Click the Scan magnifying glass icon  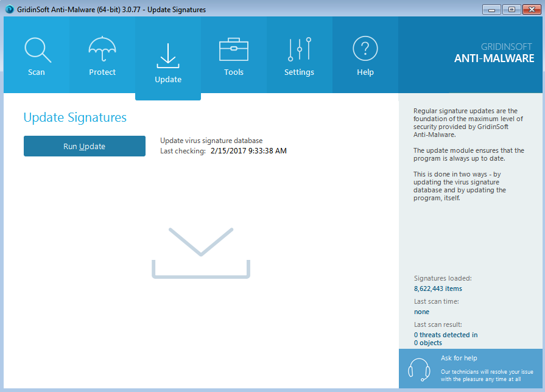click(x=37, y=49)
